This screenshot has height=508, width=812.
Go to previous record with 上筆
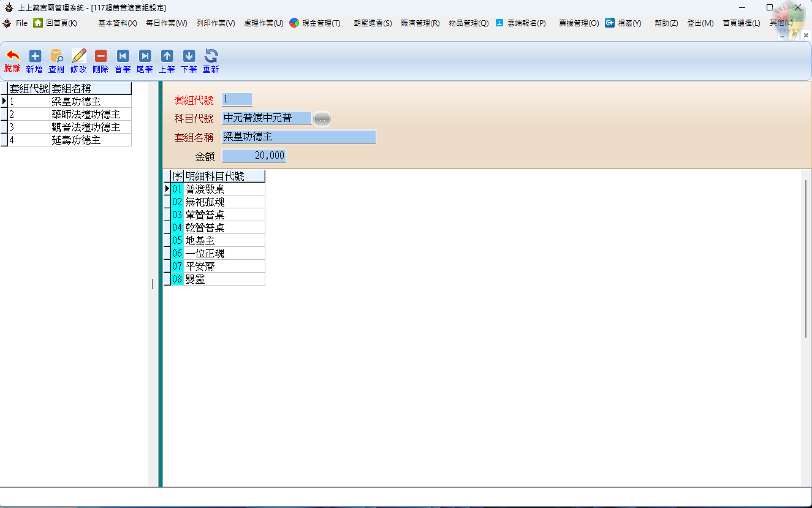pyautogui.click(x=167, y=56)
